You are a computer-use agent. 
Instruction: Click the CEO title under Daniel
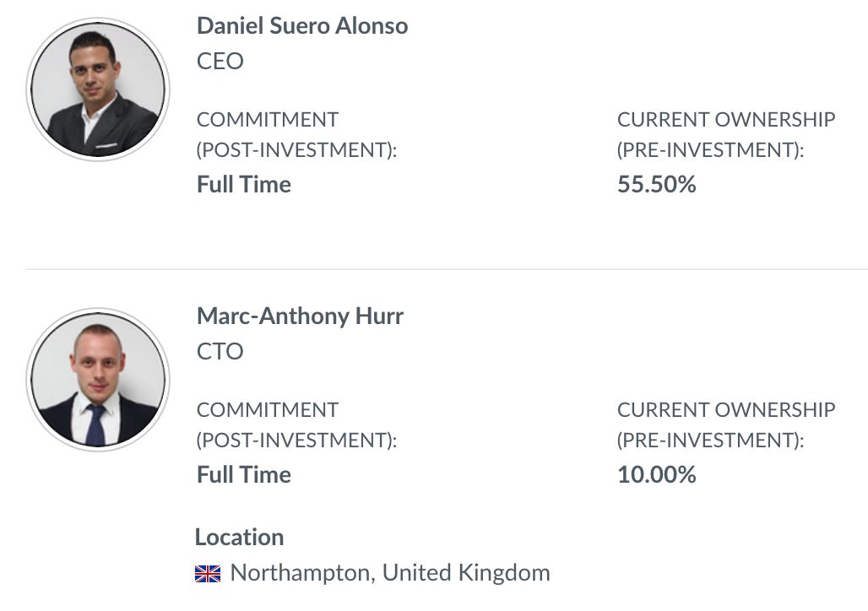click(x=220, y=62)
